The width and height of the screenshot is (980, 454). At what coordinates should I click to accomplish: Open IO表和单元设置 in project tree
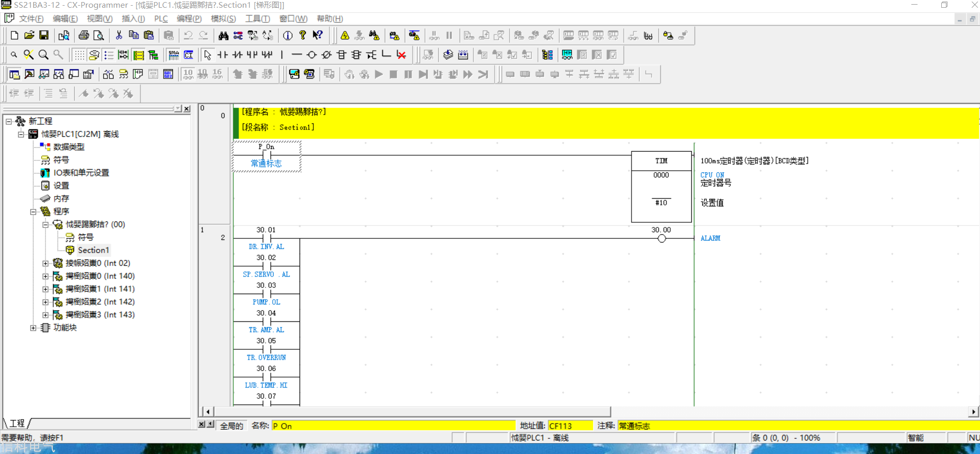tap(81, 173)
